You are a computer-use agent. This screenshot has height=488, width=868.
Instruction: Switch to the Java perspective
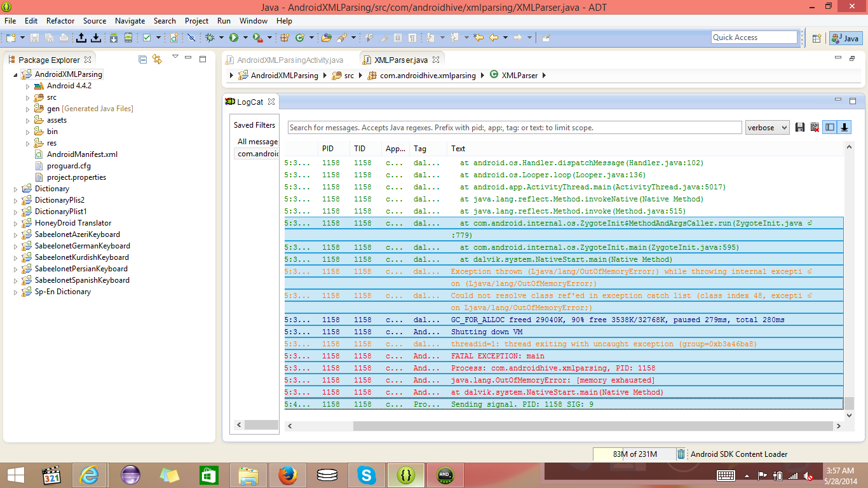[x=846, y=38]
